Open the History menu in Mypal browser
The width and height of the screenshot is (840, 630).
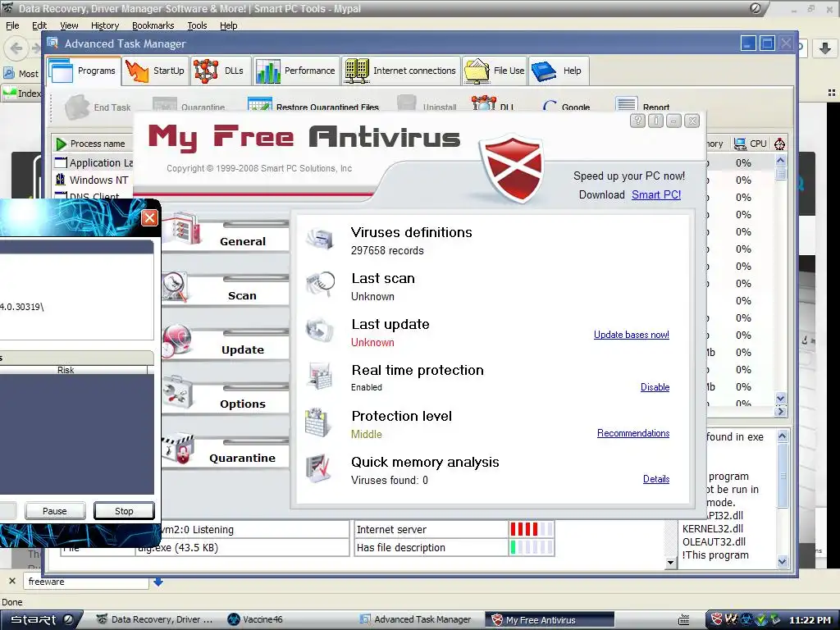pos(104,25)
